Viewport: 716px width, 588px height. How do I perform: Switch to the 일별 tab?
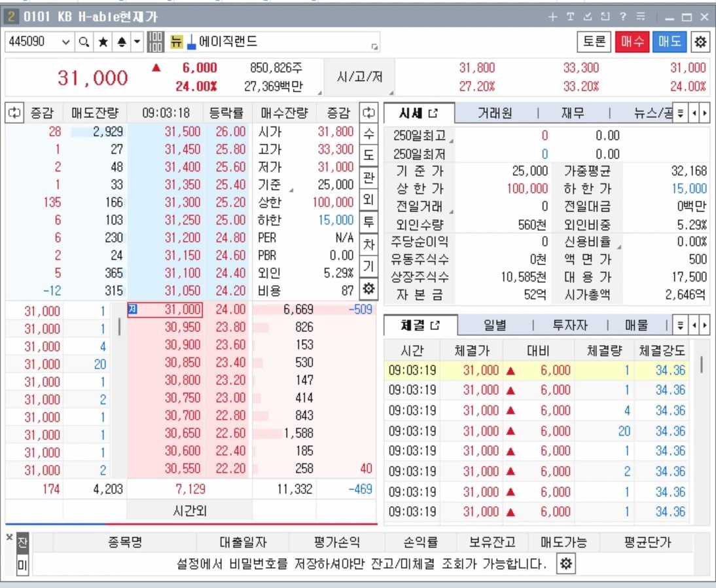(x=495, y=325)
